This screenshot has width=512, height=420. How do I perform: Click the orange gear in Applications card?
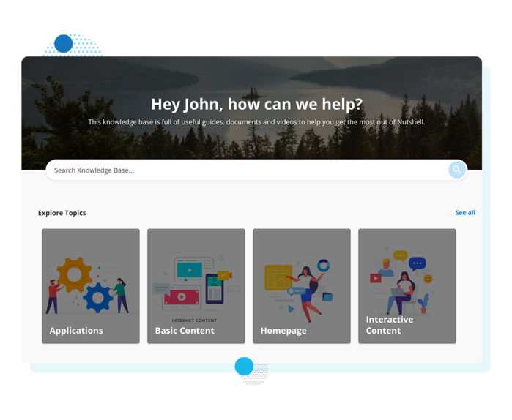pyautogui.click(x=74, y=275)
